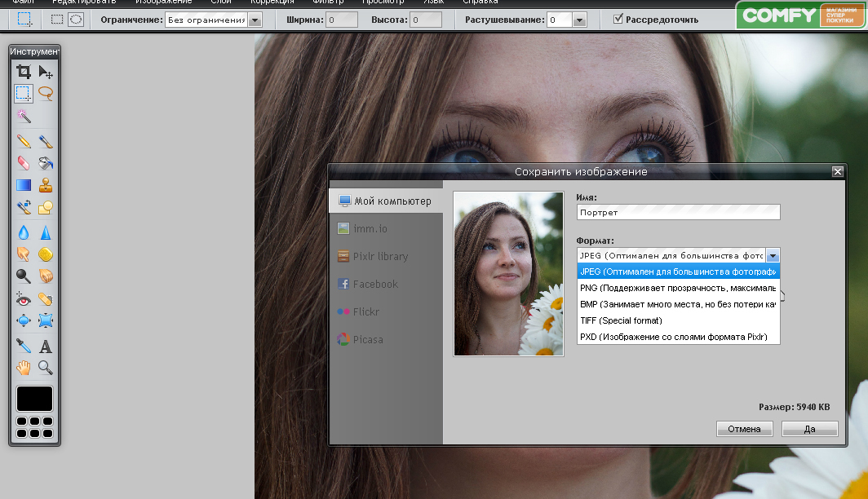The width and height of the screenshot is (868, 499).
Task: Select the Smudge finger tool
Action: click(23, 254)
